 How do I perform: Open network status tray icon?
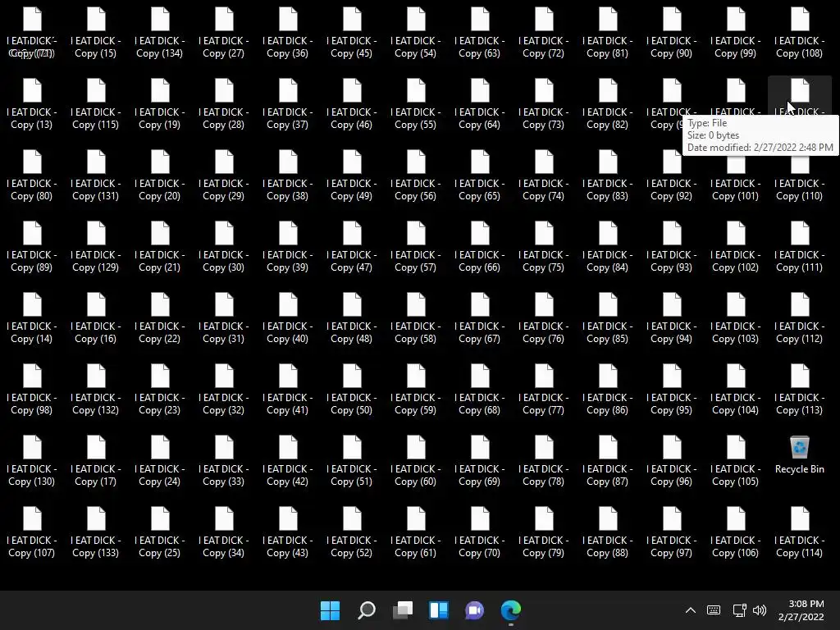(x=739, y=610)
